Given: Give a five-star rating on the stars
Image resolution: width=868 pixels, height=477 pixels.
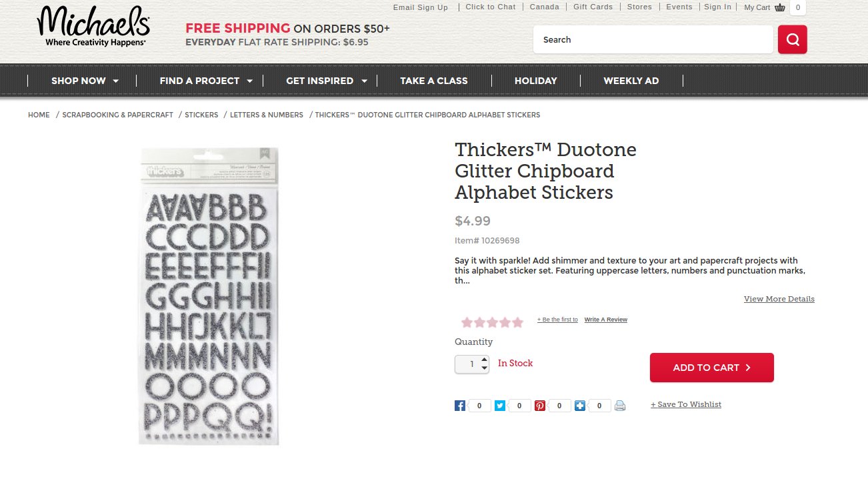Looking at the screenshot, I should (517, 322).
